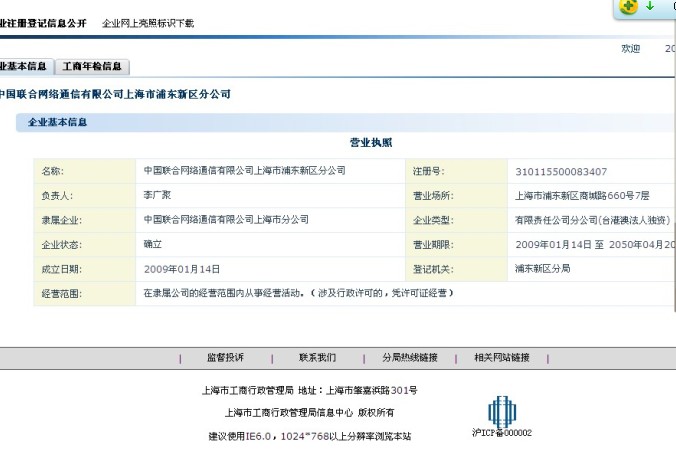Click the 监督投诉 footer link

click(225, 357)
